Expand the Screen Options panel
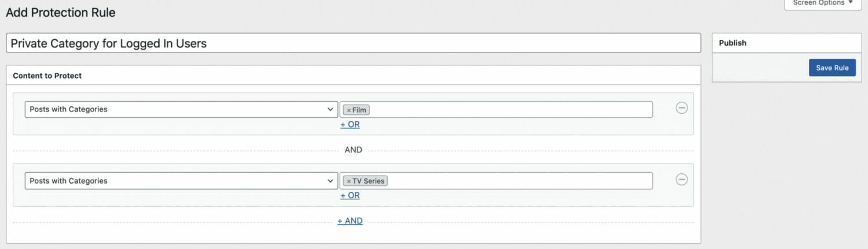The width and height of the screenshot is (868, 249). click(823, 3)
